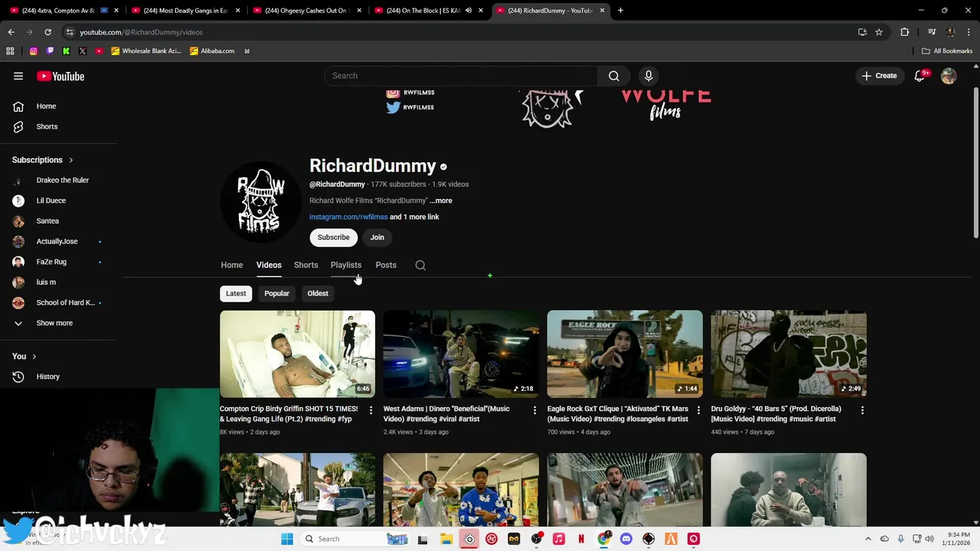Screen dimensions: 980x551
Task: Open Twitch bookmark icon
Action: click(x=50, y=51)
